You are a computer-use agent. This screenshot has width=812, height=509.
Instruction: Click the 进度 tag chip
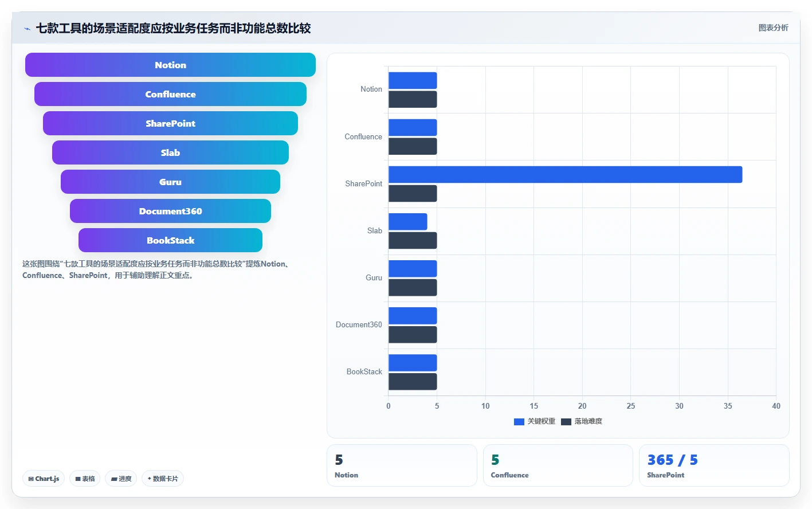point(121,479)
